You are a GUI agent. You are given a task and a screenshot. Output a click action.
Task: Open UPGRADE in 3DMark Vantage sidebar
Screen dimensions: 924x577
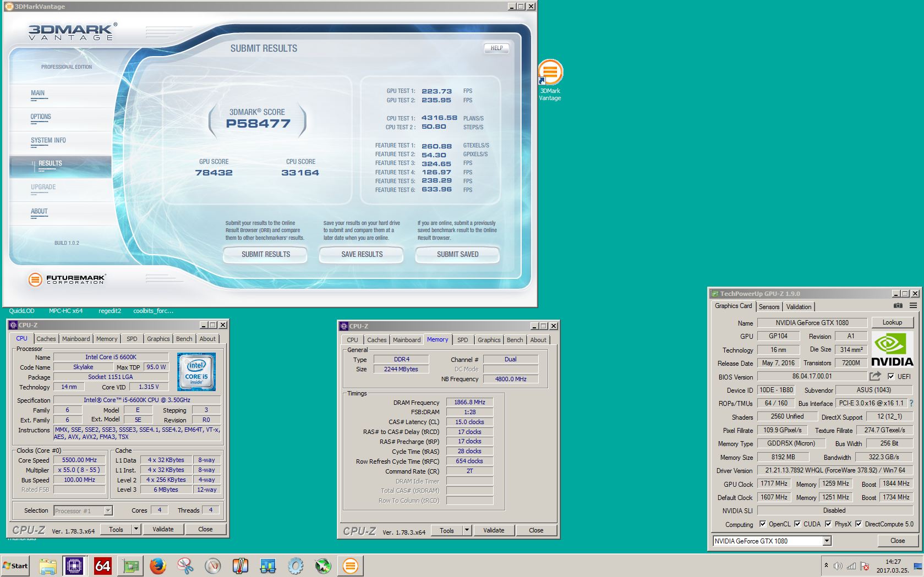coord(43,187)
